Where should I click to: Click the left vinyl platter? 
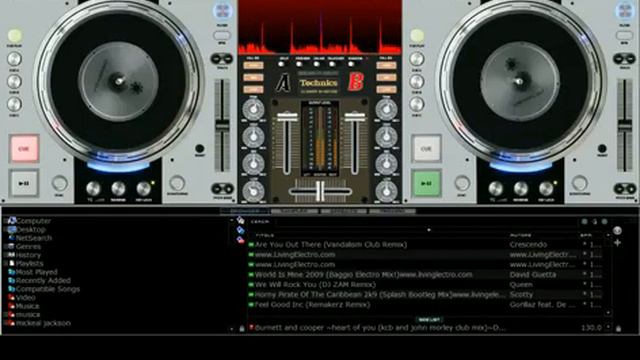tap(118, 81)
